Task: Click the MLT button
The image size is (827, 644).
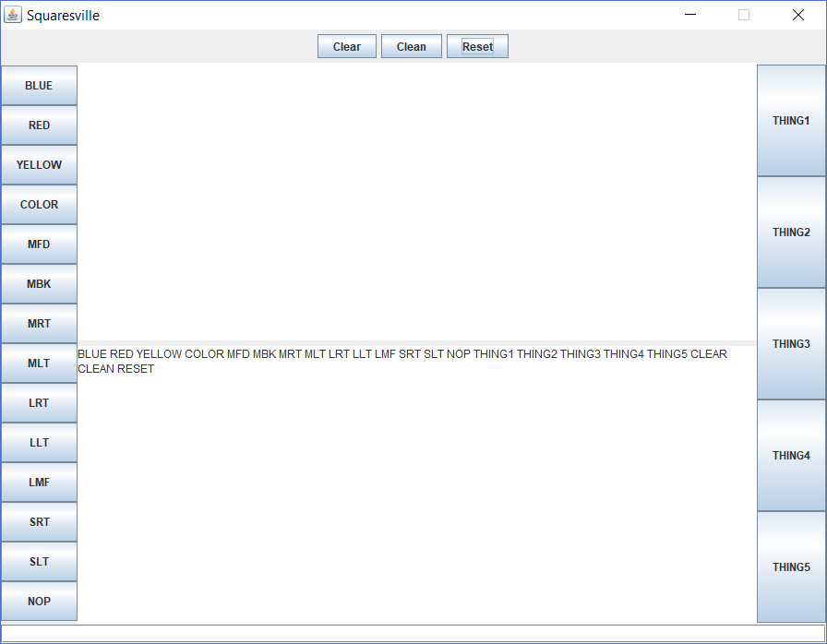Action: 39,364
